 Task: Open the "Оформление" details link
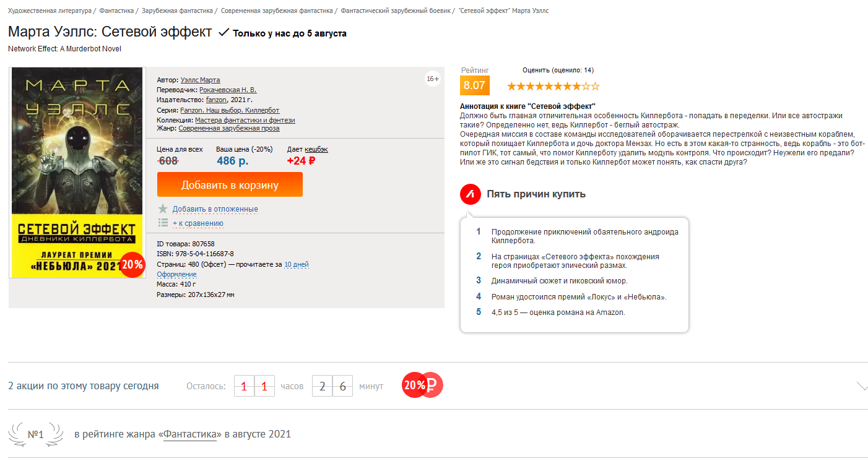click(176, 274)
